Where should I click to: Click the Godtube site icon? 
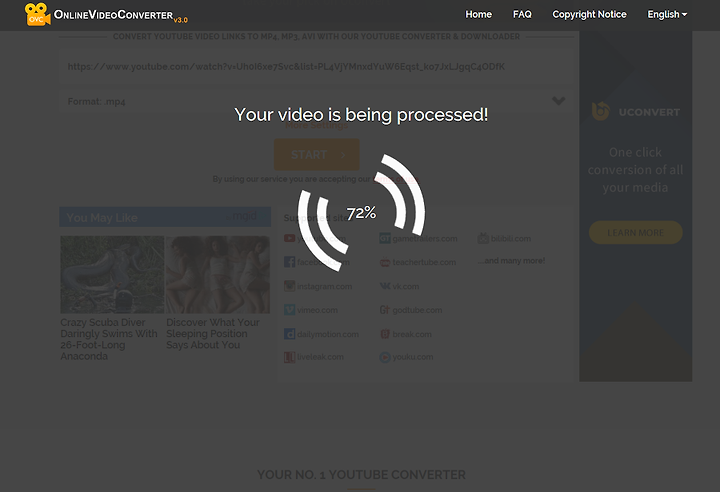pos(385,310)
